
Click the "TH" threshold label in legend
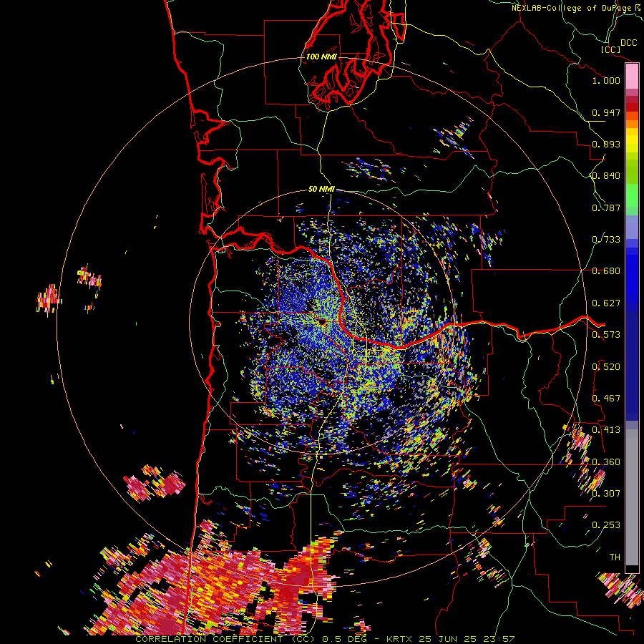(x=615, y=557)
